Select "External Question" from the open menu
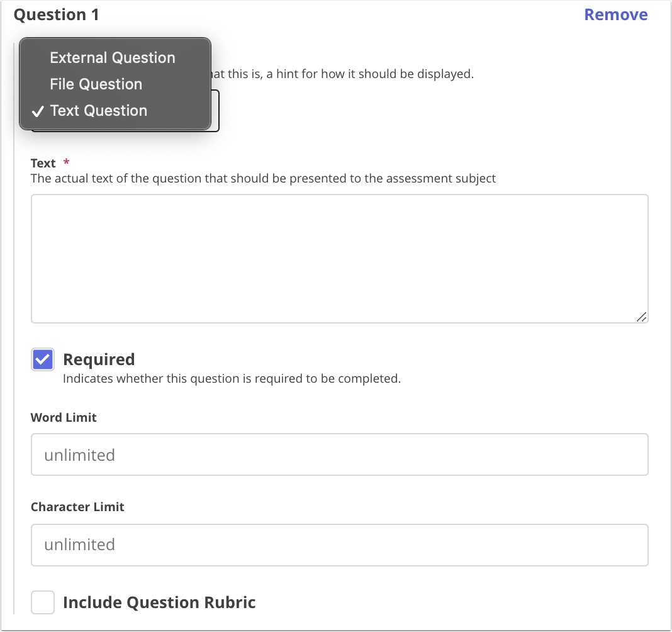The width and height of the screenshot is (672, 632). tap(112, 57)
